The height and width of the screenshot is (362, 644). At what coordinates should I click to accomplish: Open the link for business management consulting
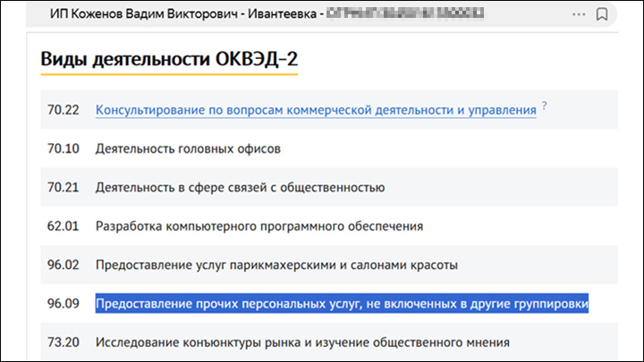point(316,110)
